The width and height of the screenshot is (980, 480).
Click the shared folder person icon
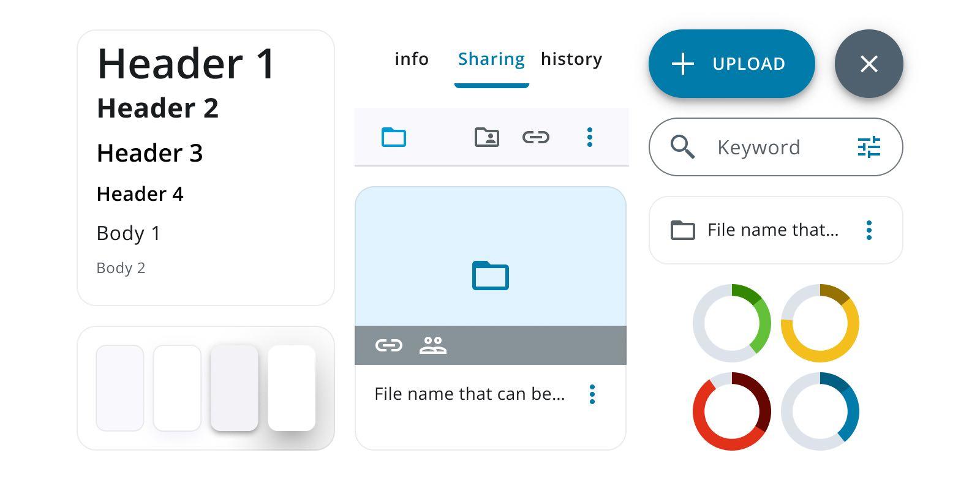(x=487, y=137)
